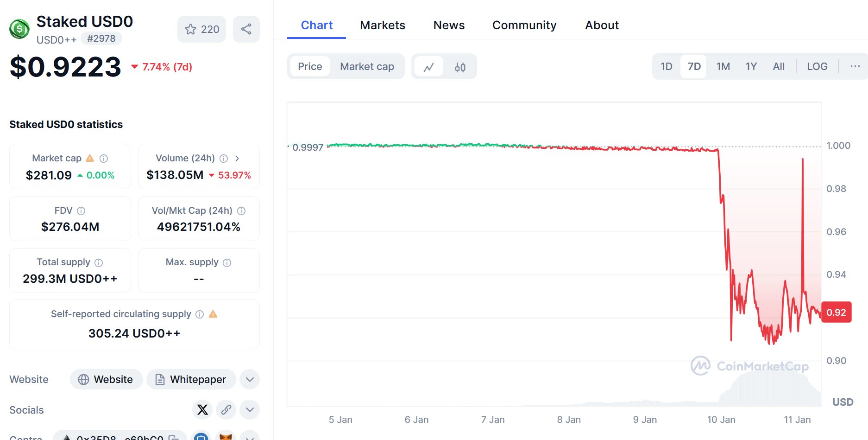Open the Volume (24h) chevron arrow
This screenshot has height=440, width=868.
237,159
